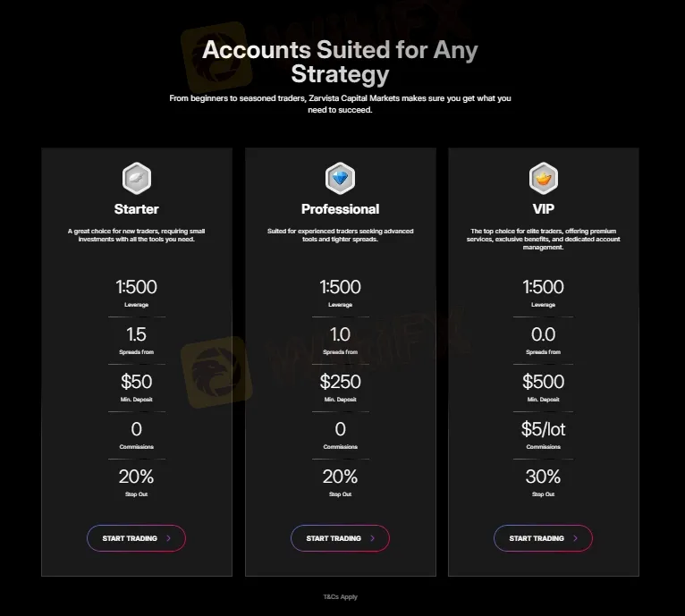Click the $5/lot commissions value
Image resolution: width=685 pixels, height=616 pixels.
[x=543, y=429]
